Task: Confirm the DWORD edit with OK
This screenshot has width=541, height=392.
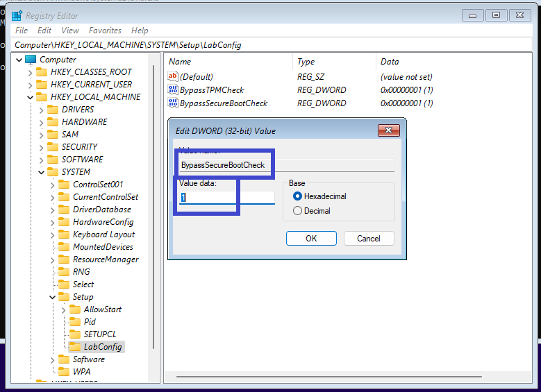Action: [311, 238]
